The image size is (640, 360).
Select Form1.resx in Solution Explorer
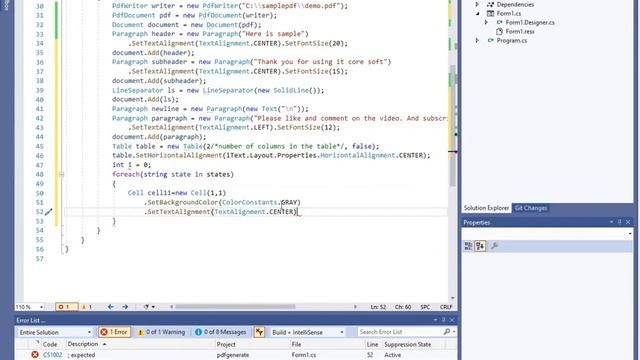tap(520, 31)
